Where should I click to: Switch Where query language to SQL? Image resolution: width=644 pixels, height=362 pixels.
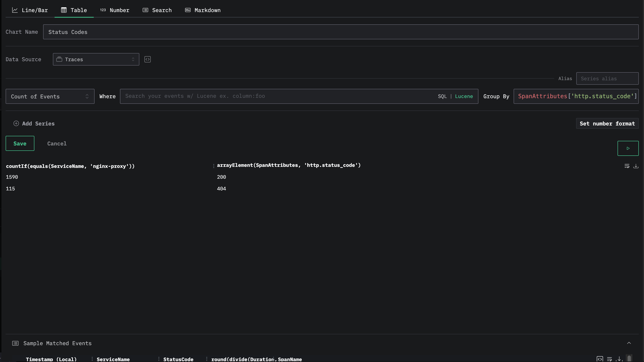[442, 96]
